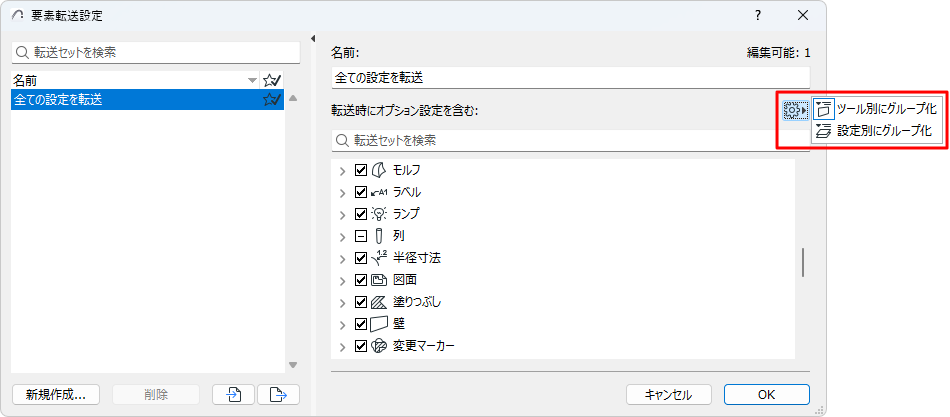
Task: Click the Wall (壁) tool icon
Action: coord(378,324)
